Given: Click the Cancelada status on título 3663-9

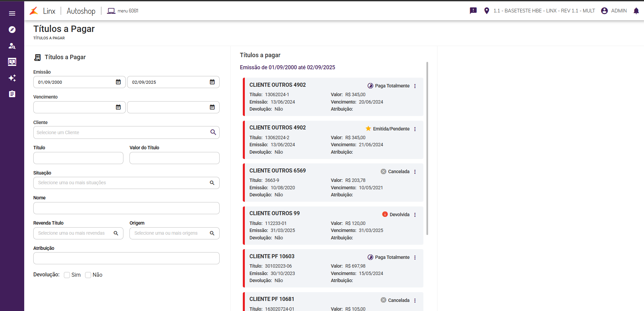Looking at the screenshot, I should point(399,171).
